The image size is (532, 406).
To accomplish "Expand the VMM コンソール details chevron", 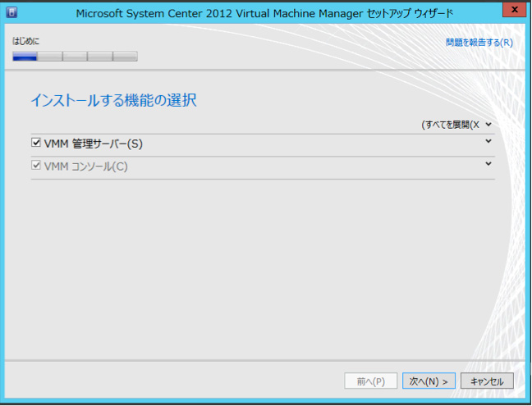I will click(x=488, y=164).
